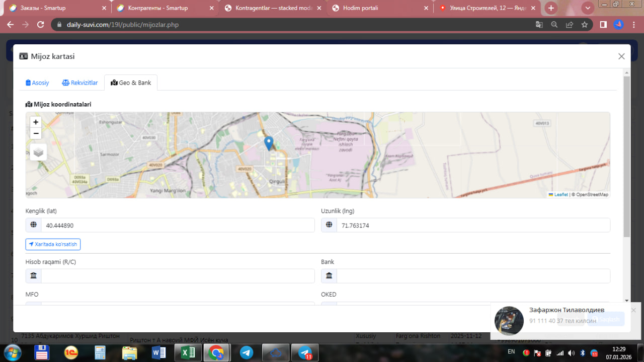Screen dimensions: 644x362
Task: Zoom in on the map
Action: click(36, 122)
